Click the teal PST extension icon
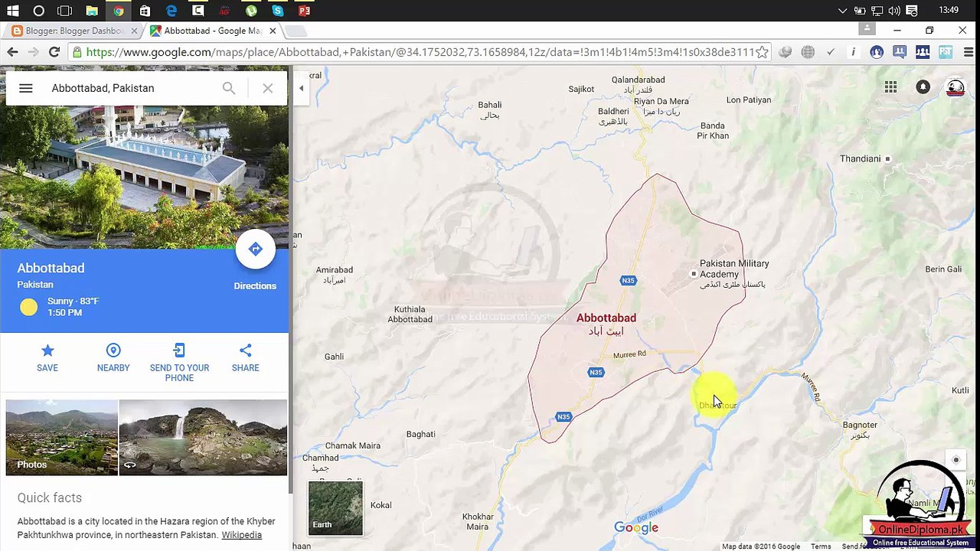Image resolution: width=980 pixels, height=551 pixels. tap(946, 52)
